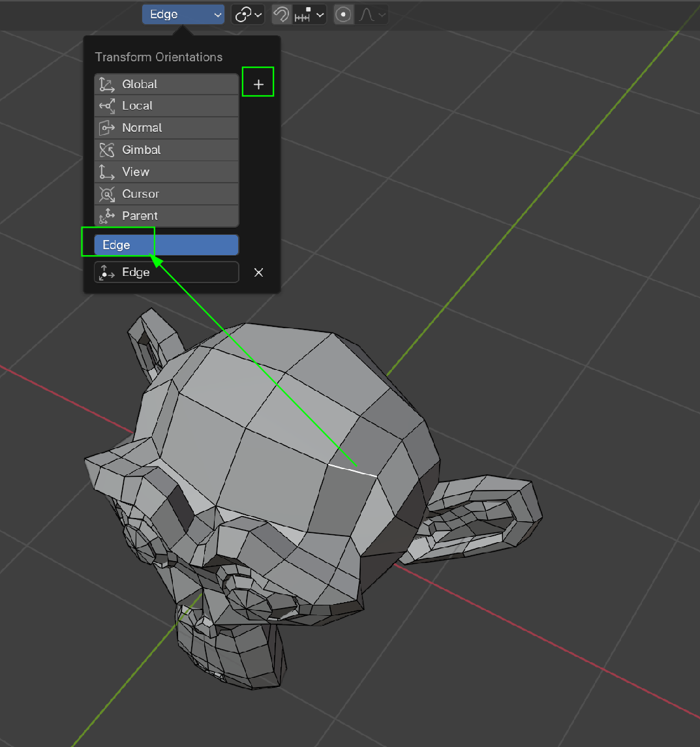The image size is (700, 747).
Task: Open the snapping options dropdown
Action: point(309,14)
